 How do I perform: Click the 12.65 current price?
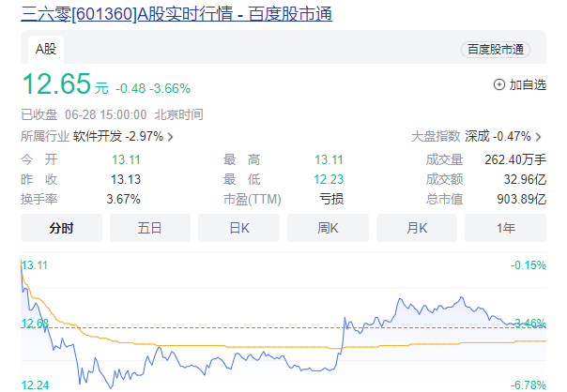point(56,85)
